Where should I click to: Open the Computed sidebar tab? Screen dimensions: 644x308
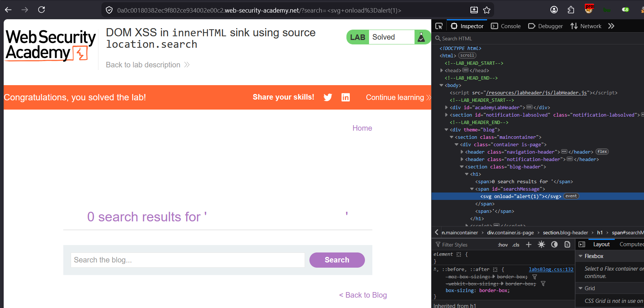631,244
